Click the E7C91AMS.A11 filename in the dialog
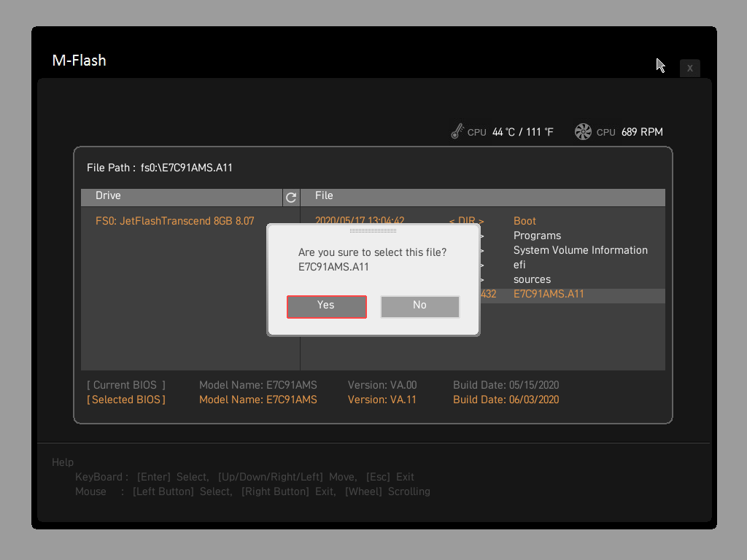The height and width of the screenshot is (560, 747). coord(333,267)
